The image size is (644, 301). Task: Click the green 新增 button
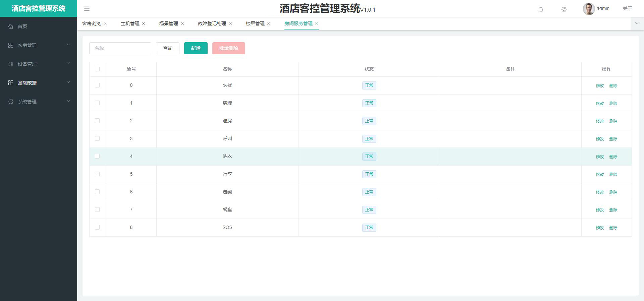(x=196, y=48)
